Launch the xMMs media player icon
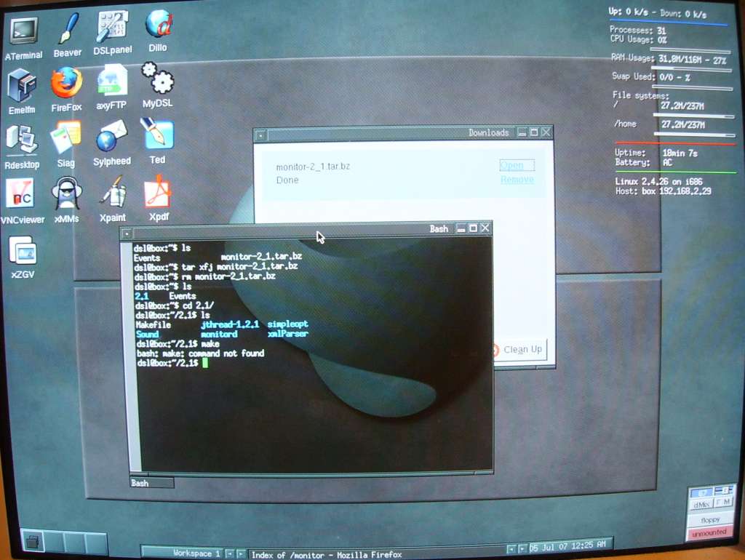The height and width of the screenshot is (560, 745). (x=66, y=194)
